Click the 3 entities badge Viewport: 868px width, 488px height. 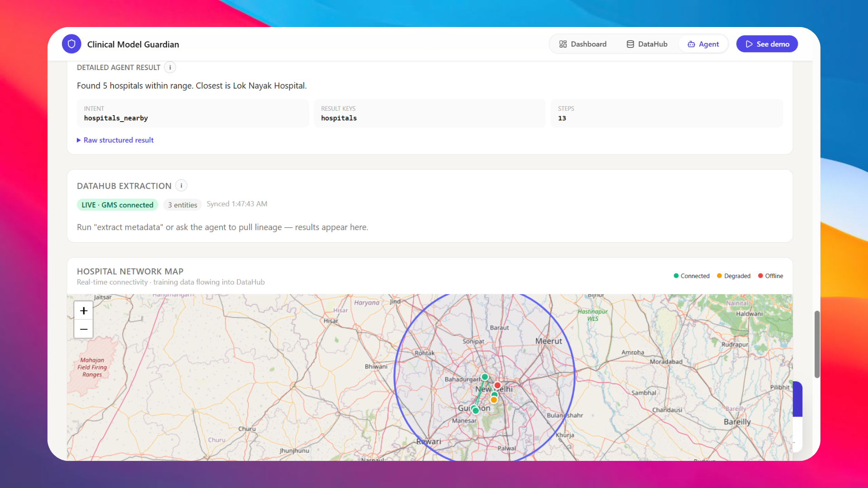pyautogui.click(x=183, y=205)
